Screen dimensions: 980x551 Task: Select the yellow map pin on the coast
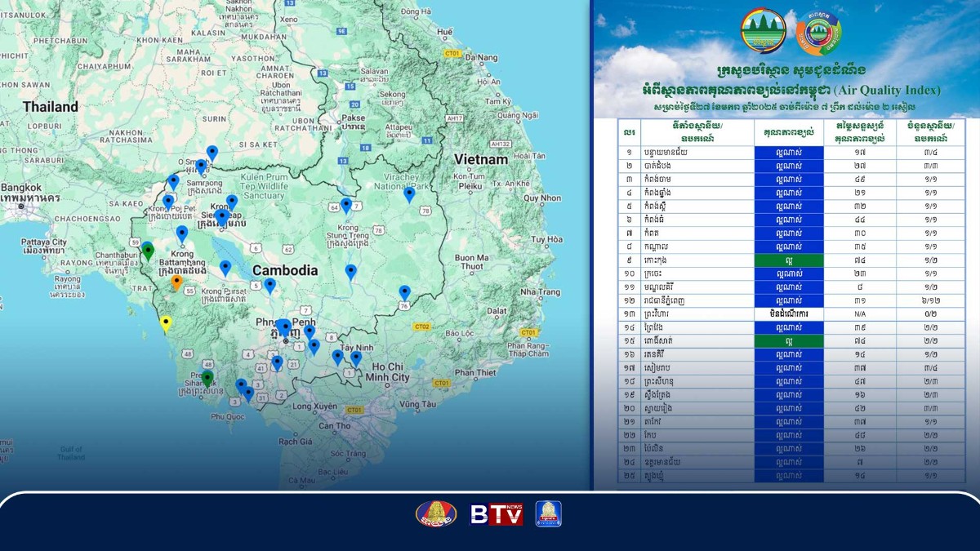(166, 324)
